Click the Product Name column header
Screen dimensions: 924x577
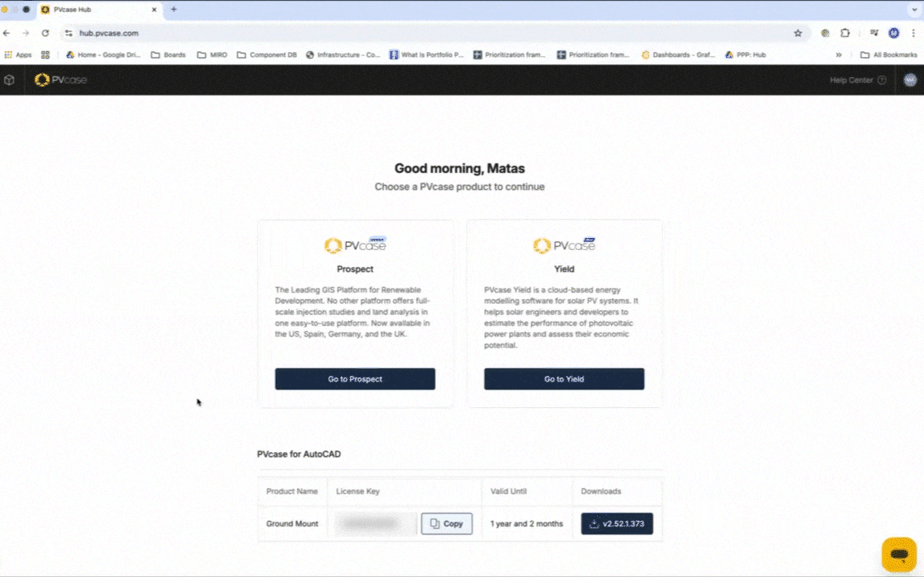pyautogui.click(x=292, y=491)
